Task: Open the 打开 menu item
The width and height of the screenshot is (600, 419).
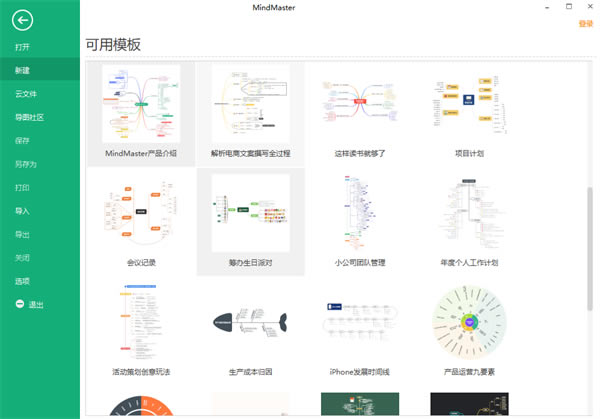Action: pyautogui.click(x=22, y=47)
